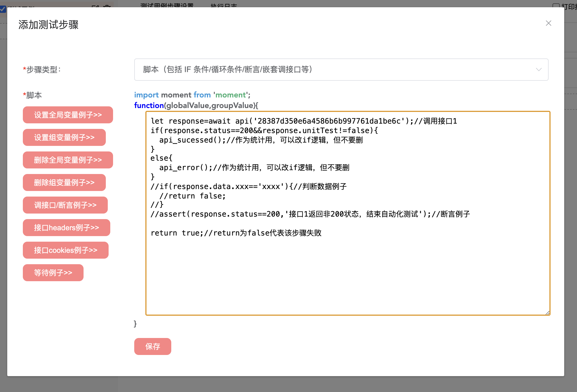Click the //return false; line
The width and height of the screenshot is (577, 392).
tap(192, 196)
